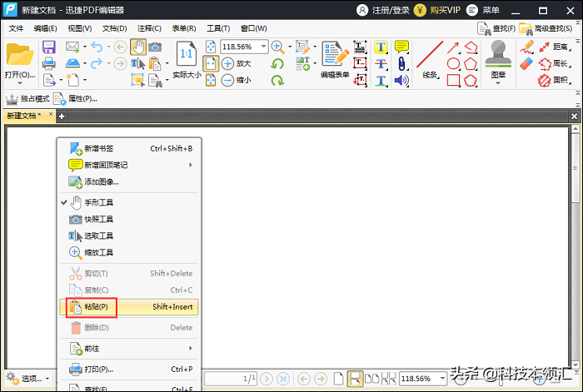The height and width of the screenshot is (392, 583).
Task: Select the Highlight text T tool
Action: pyautogui.click(x=381, y=47)
